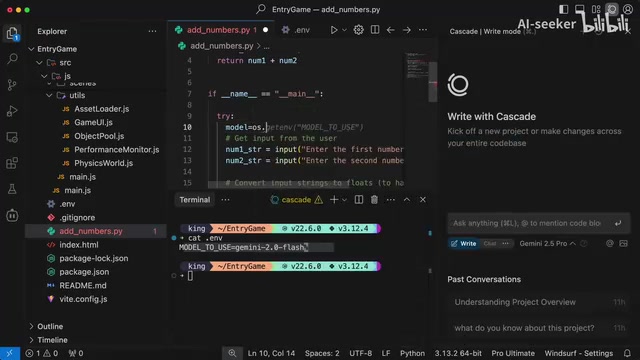Select Chat mode in Cascade
640x360 pixels.
490,244
